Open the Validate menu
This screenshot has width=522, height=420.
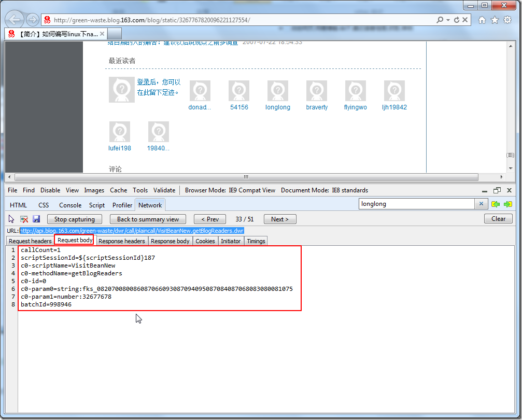pyautogui.click(x=164, y=190)
